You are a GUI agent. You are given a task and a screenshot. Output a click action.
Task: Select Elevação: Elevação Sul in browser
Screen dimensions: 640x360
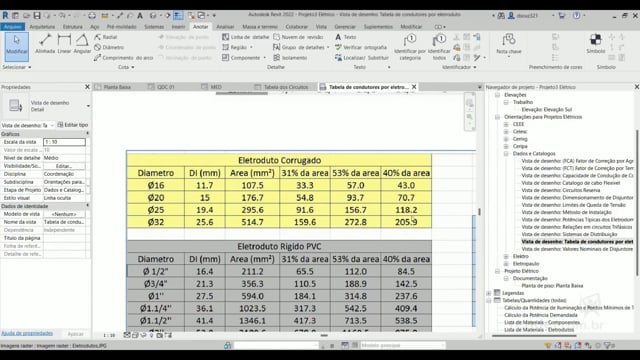(x=547, y=109)
